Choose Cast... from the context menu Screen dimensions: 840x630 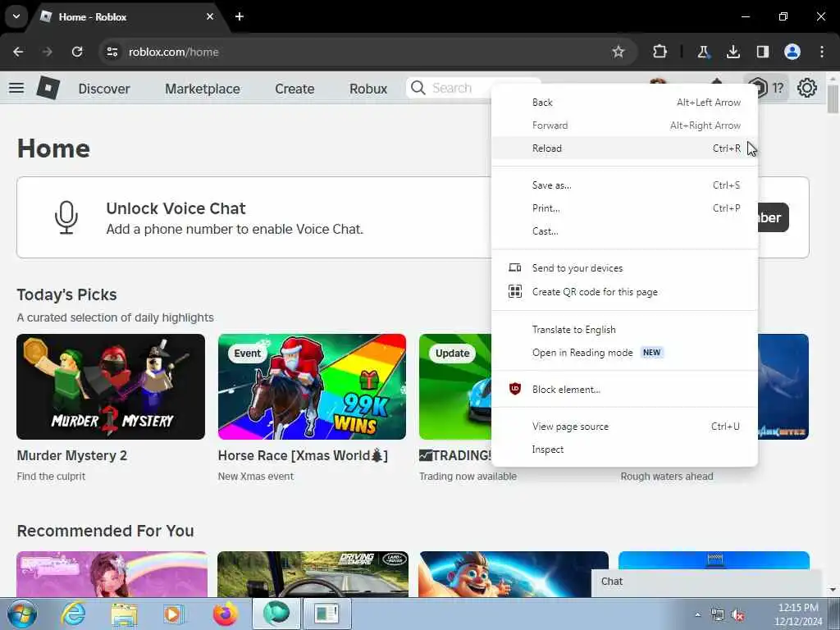coord(624,231)
